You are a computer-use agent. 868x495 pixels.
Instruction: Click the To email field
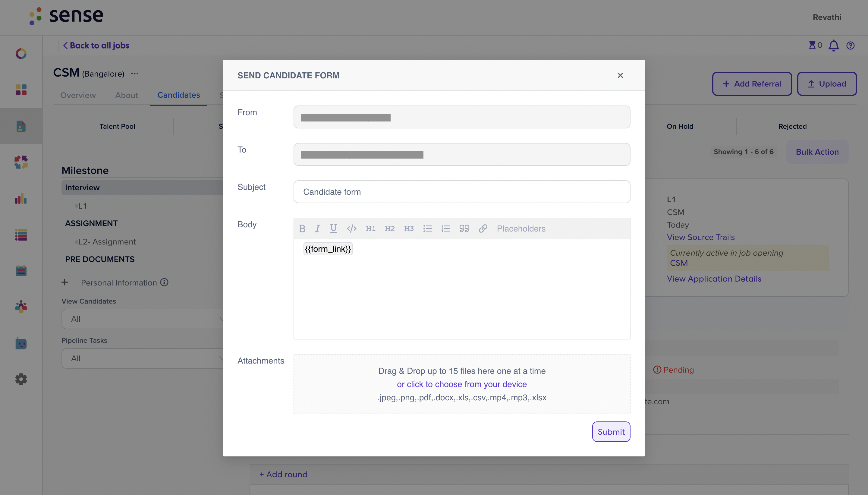tap(462, 154)
